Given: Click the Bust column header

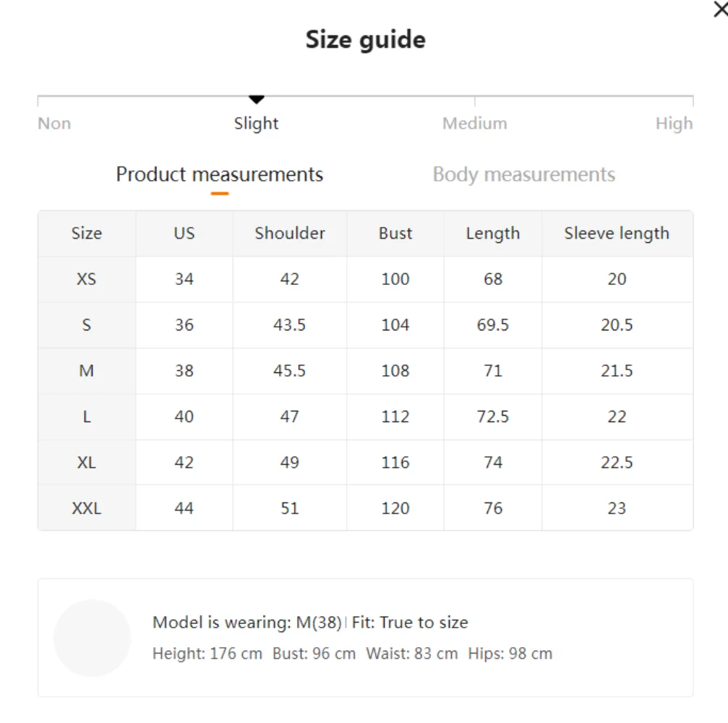Looking at the screenshot, I should click(395, 234).
